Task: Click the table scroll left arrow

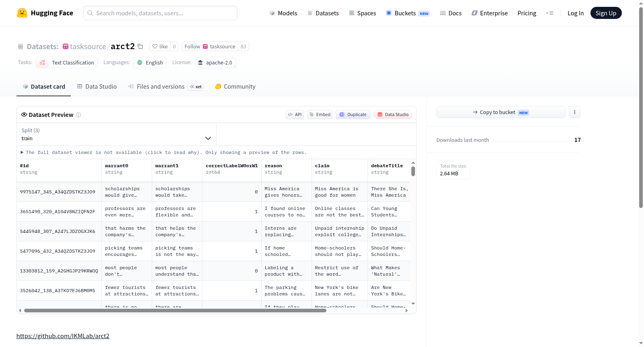Action: [20, 311]
